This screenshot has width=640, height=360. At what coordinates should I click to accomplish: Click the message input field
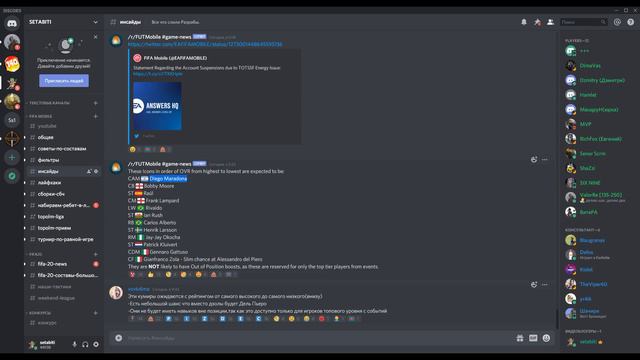point(318,338)
